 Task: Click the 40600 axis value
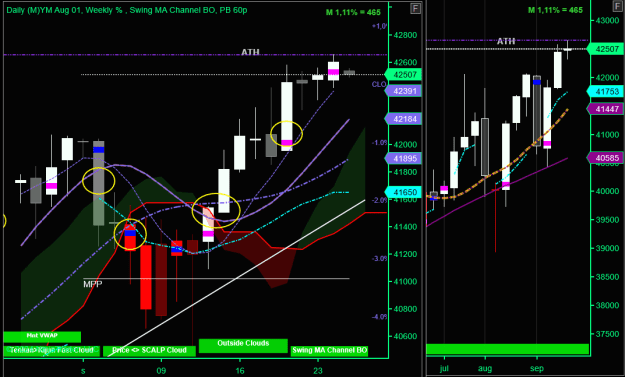point(405,336)
